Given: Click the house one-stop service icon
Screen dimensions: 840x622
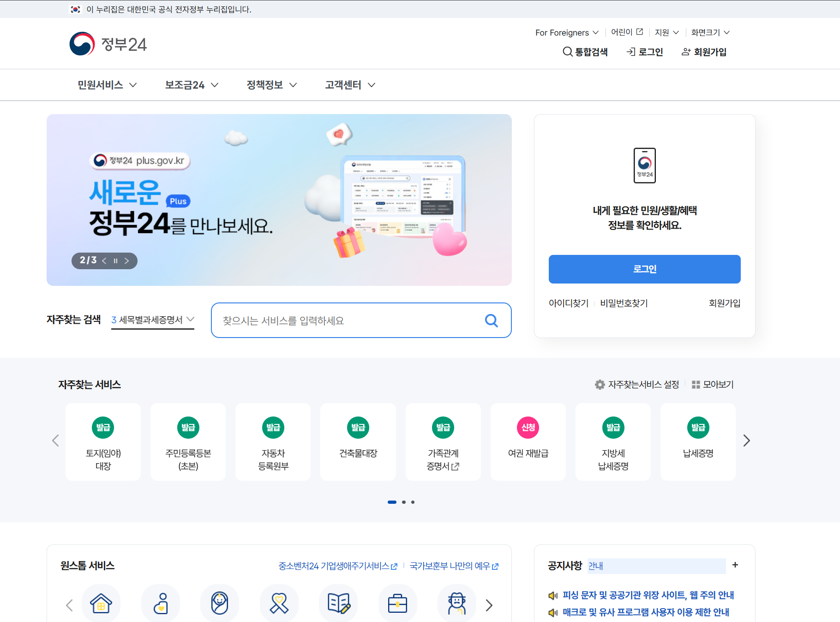Looking at the screenshot, I should tap(101, 603).
